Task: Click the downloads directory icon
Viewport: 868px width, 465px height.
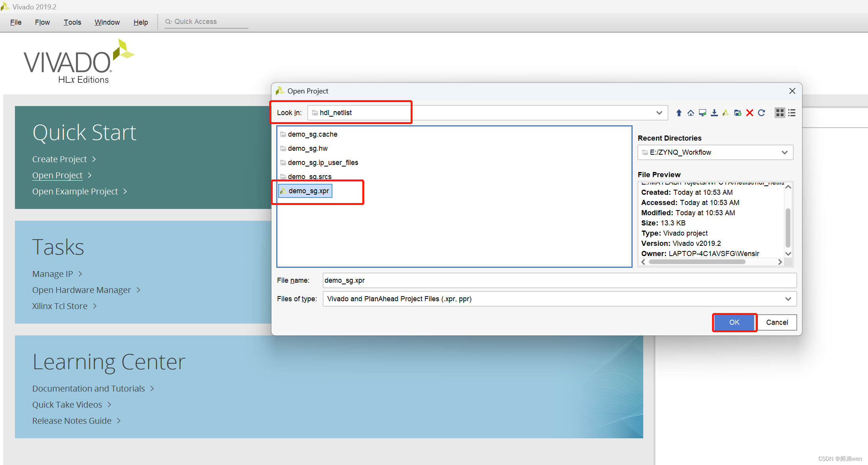Action: click(714, 113)
